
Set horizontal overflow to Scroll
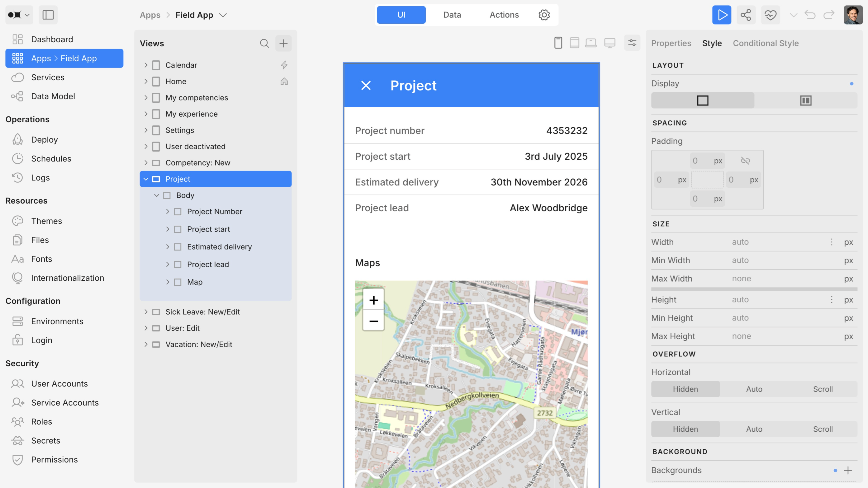(823, 389)
